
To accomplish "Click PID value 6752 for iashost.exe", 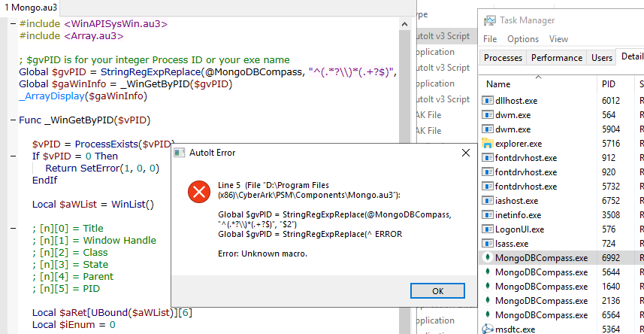I will (x=611, y=201).
